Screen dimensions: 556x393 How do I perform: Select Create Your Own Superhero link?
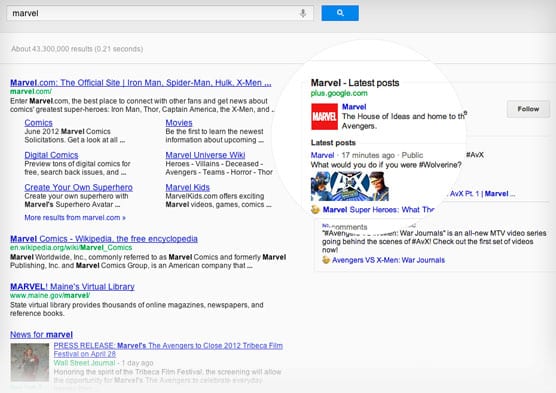click(78, 187)
